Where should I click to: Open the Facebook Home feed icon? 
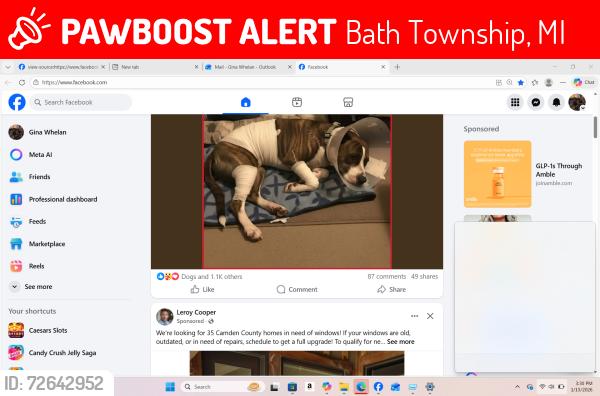(x=246, y=102)
